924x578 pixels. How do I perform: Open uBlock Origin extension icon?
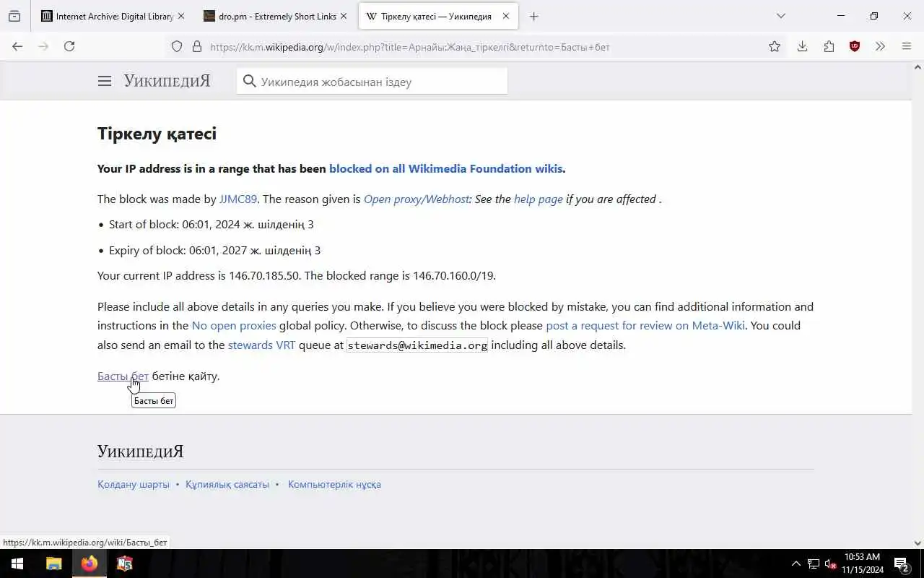click(x=855, y=46)
